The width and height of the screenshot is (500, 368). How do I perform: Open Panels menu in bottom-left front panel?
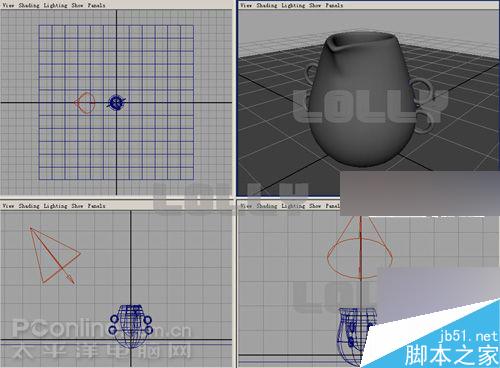[96, 206]
